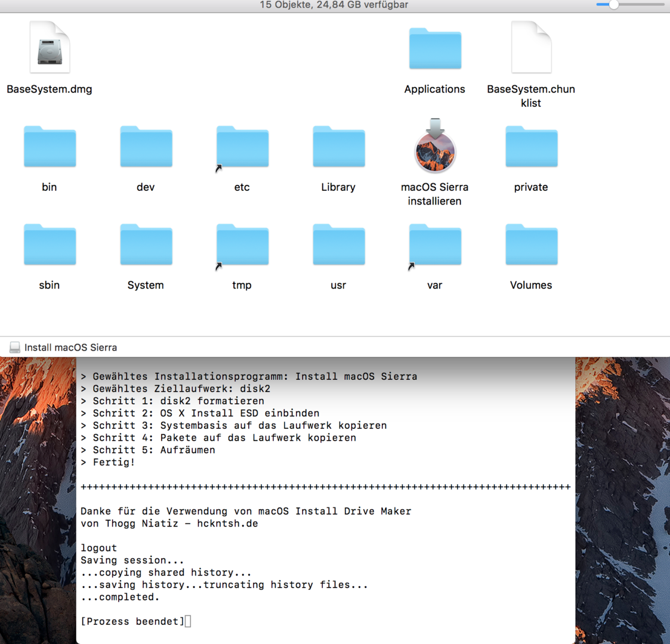Click the drive icon in path bar
This screenshot has height=644, width=670.
pyautogui.click(x=15, y=348)
